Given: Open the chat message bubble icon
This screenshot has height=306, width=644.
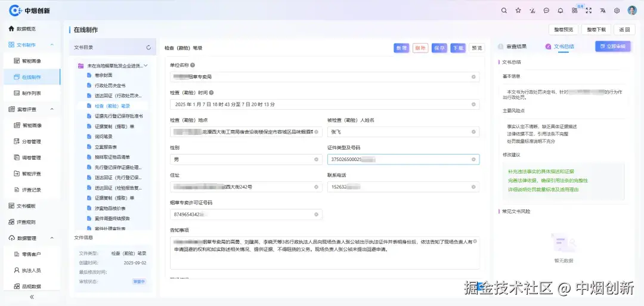Looking at the screenshot, I should 546,11.
